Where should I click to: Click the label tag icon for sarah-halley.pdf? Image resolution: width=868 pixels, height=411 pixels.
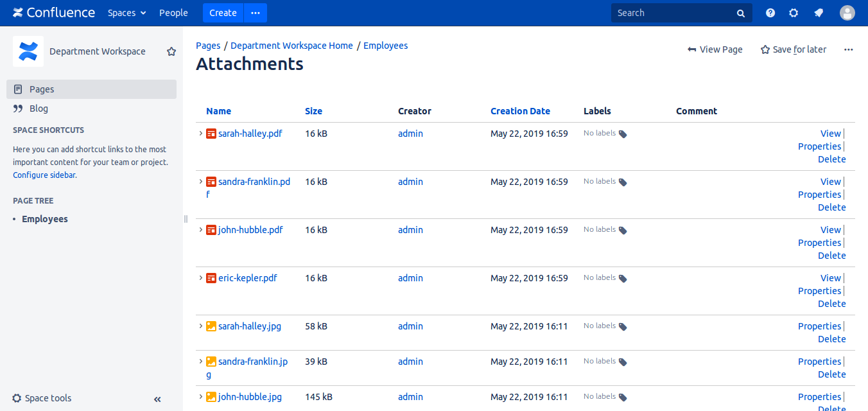coord(623,134)
